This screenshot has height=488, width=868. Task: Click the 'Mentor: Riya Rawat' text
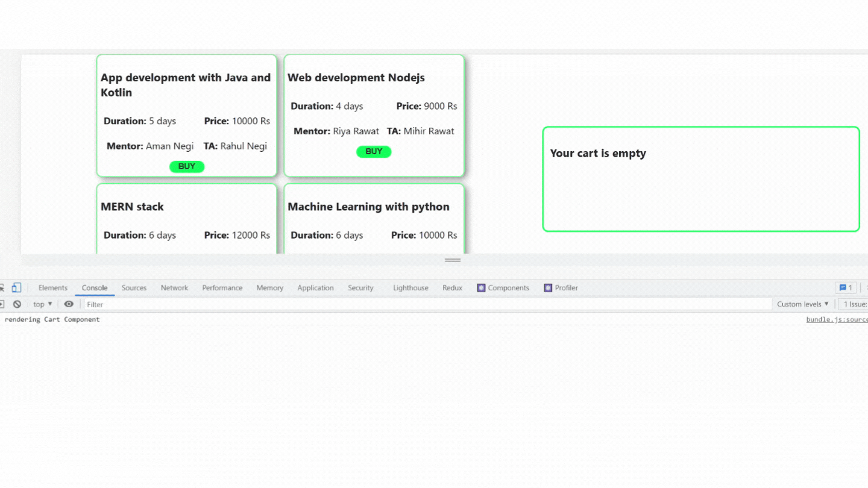(336, 131)
